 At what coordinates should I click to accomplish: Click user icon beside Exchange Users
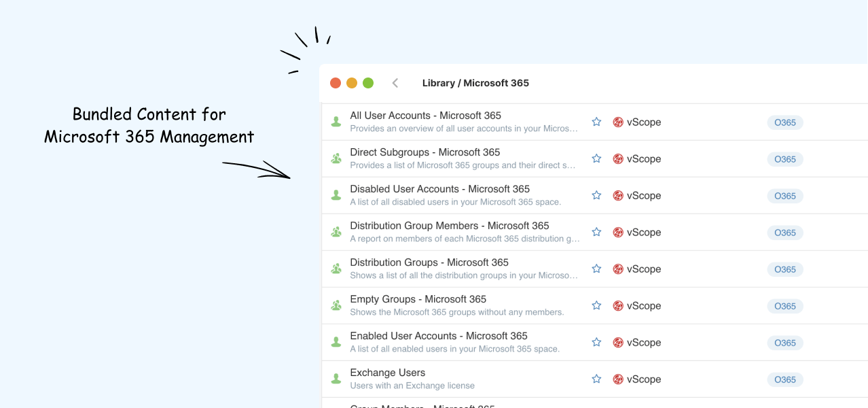(x=336, y=379)
